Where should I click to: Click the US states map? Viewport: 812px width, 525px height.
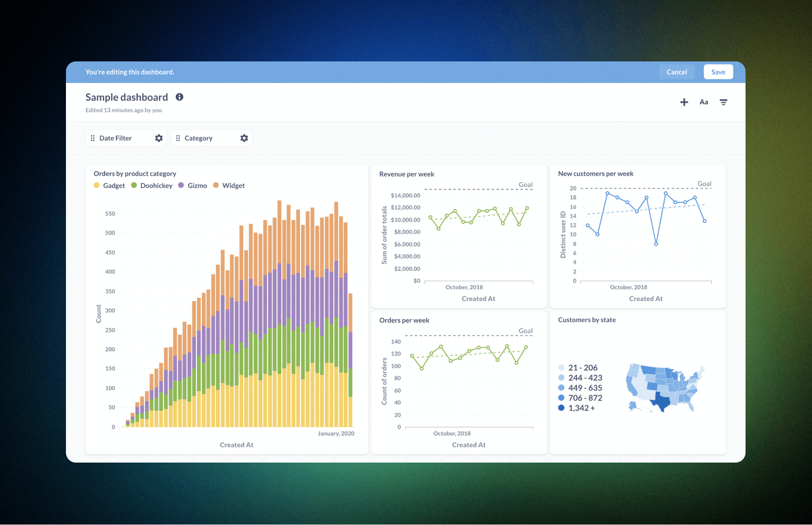click(x=665, y=388)
